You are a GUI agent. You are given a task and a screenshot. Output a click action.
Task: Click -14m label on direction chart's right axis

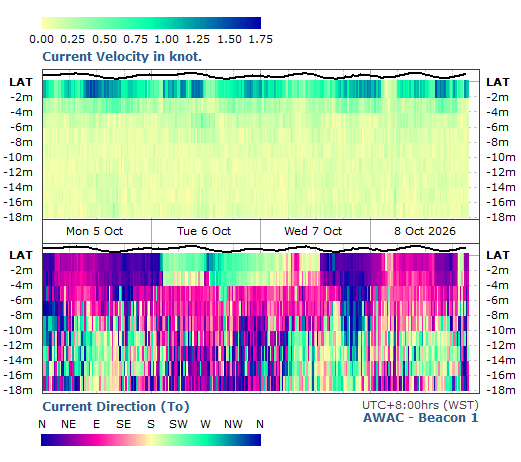click(501, 360)
